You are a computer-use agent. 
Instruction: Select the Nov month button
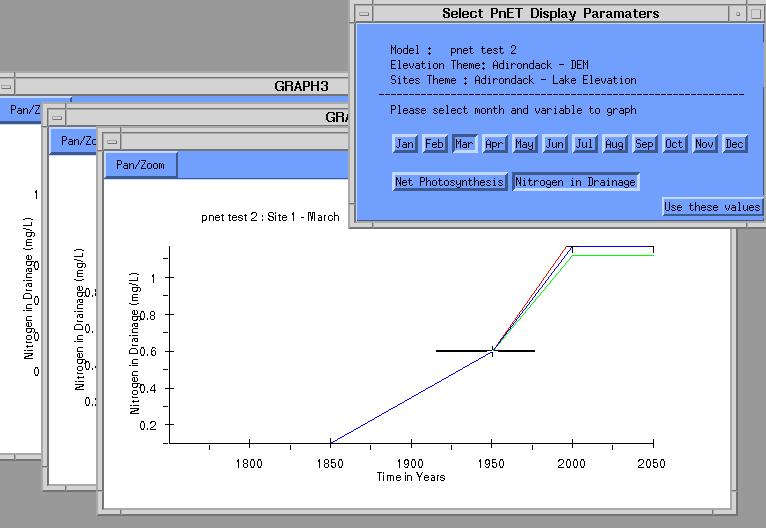pyautogui.click(x=704, y=144)
